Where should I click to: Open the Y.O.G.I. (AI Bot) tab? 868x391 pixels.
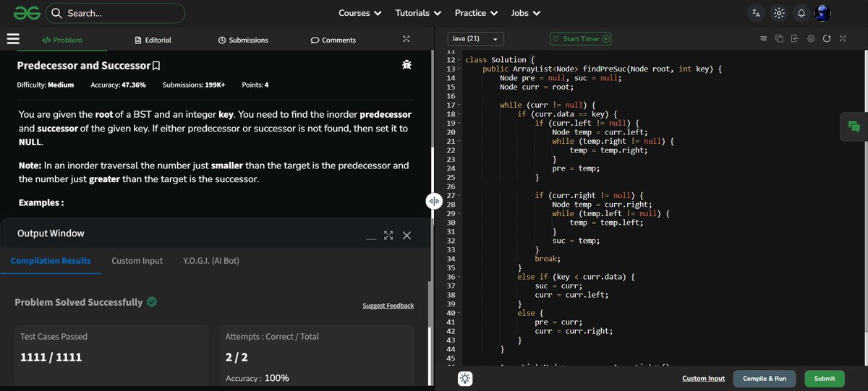[211, 261]
